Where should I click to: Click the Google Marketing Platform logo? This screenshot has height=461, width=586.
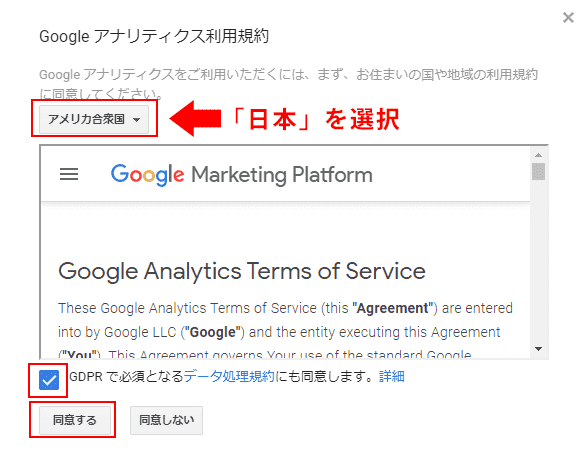(x=241, y=174)
